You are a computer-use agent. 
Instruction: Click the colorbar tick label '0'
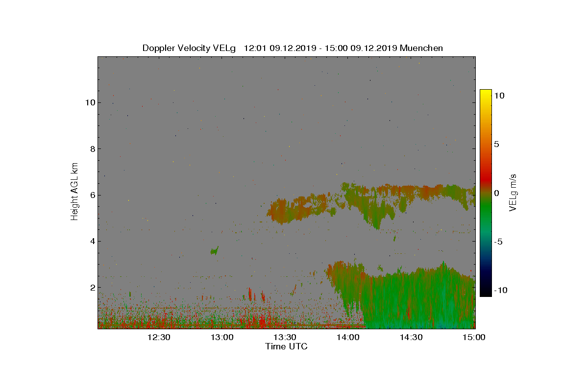coord(496,193)
